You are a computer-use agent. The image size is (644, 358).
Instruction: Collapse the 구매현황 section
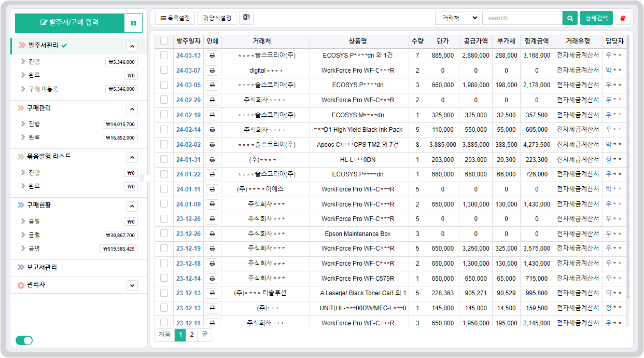(x=132, y=206)
